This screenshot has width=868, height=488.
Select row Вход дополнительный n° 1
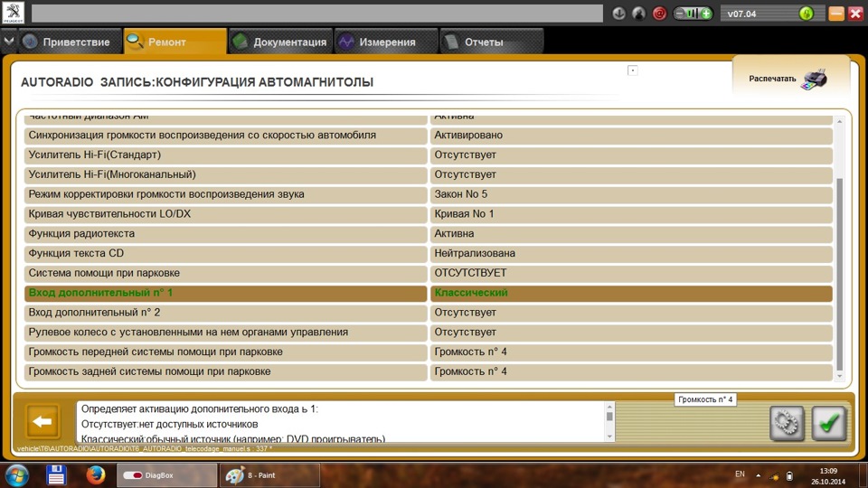pyautogui.click(x=225, y=293)
